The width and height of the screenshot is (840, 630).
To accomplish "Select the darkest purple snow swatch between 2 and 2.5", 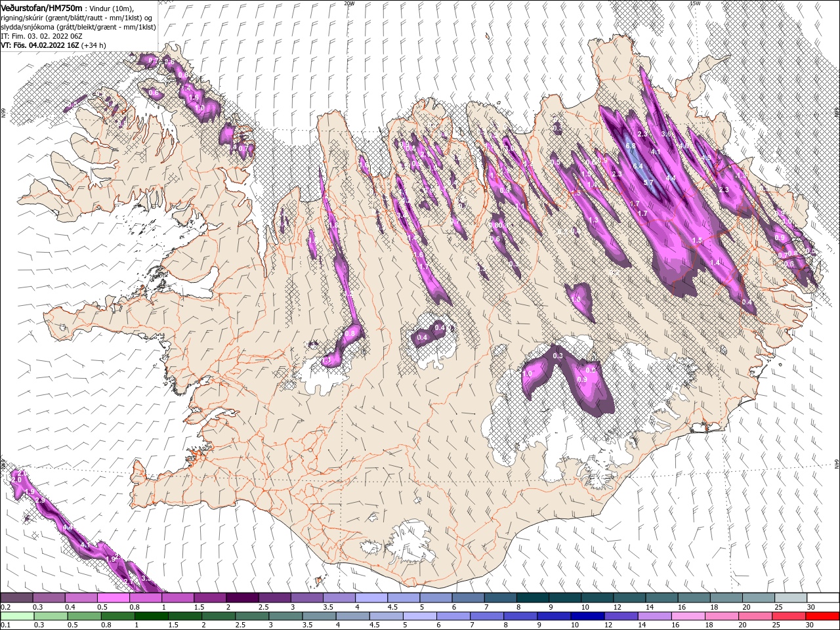I will [x=241, y=598].
